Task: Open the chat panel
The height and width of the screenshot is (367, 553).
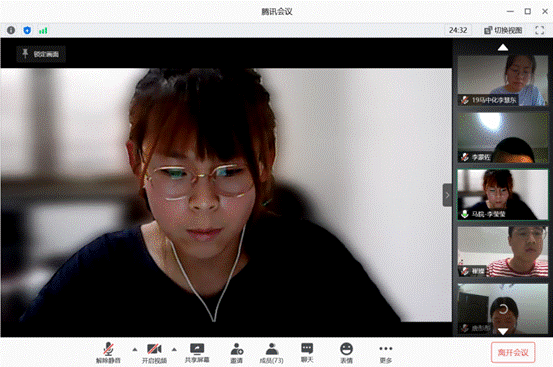Action: click(x=307, y=353)
